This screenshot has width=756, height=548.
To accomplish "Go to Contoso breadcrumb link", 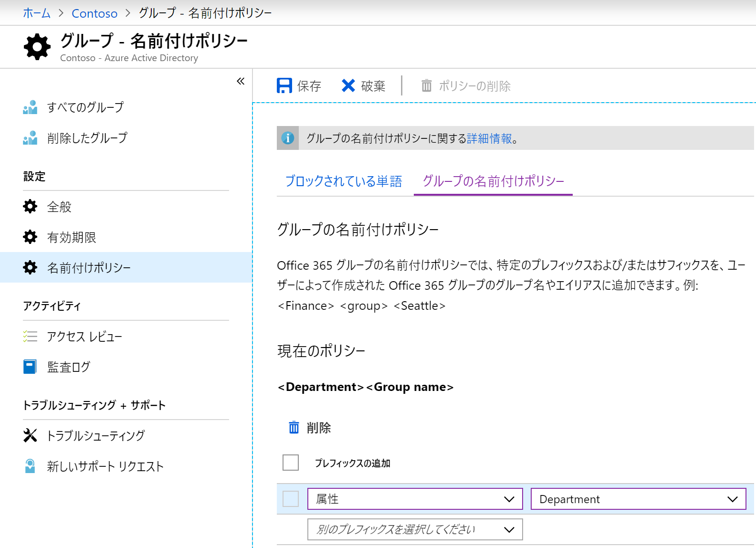I will [94, 13].
